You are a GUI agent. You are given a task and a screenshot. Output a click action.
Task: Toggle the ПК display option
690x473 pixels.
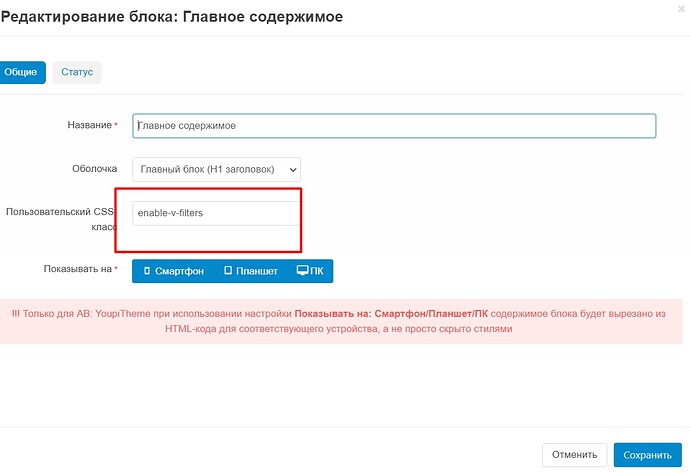click(x=309, y=271)
